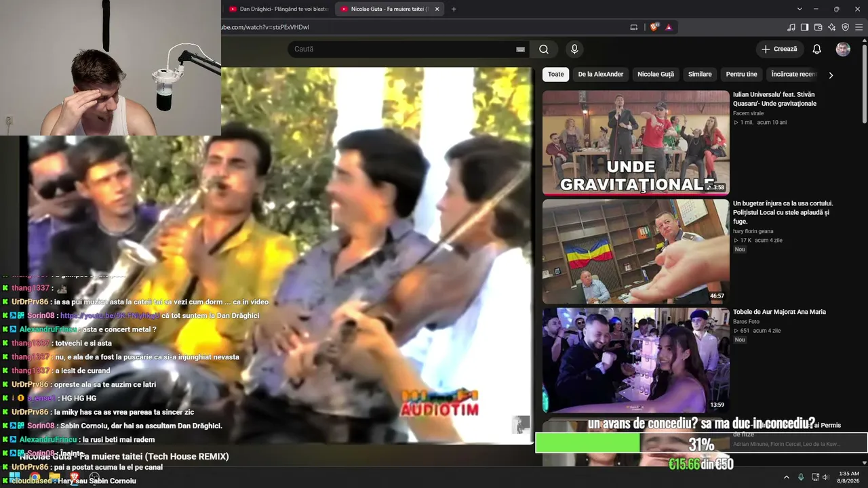Image resolution: width=868 pixels, height=488 pixels.
Task: Open the network icon in the system tray
Action: [815, 477]
